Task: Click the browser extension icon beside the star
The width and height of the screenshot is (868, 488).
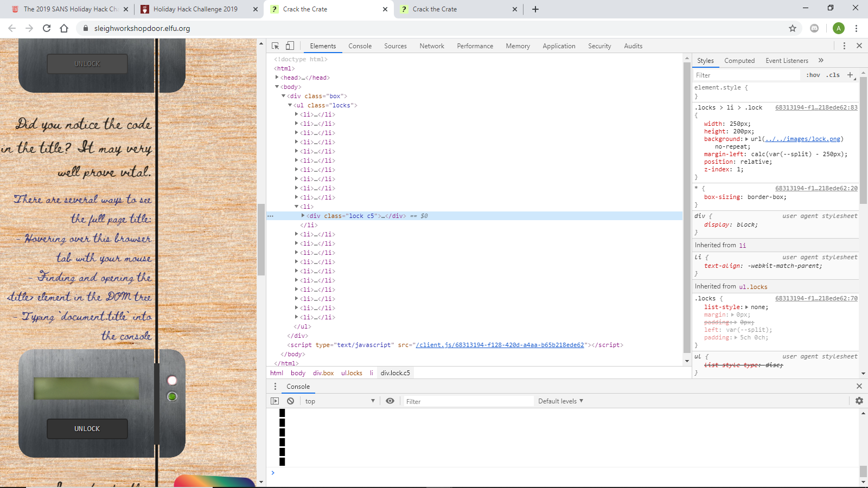Action: 814,28
